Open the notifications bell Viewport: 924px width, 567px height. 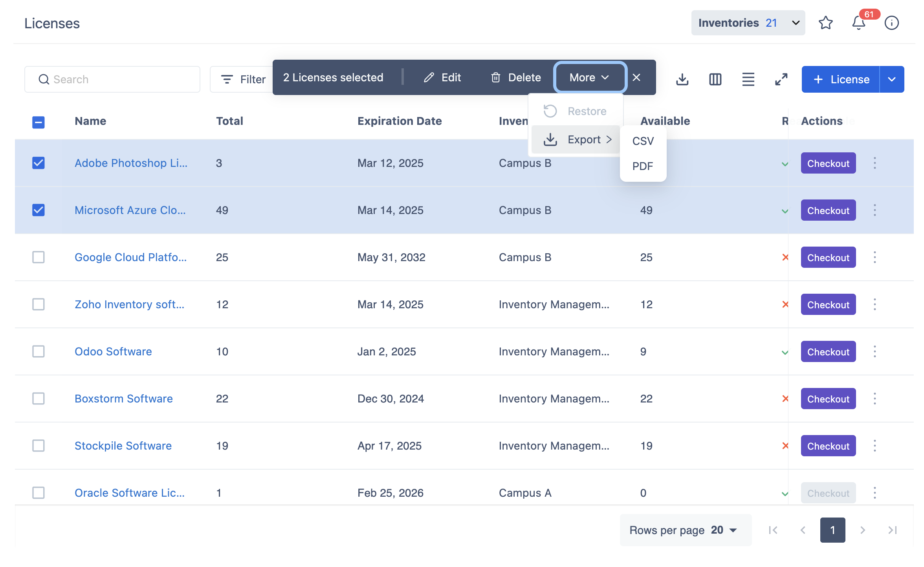pos(858,23)
